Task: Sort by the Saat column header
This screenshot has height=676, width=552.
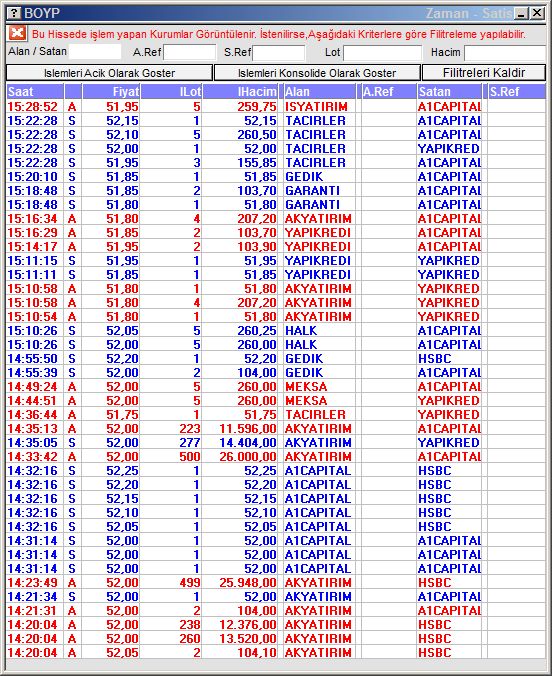Action: pos(35,91)
